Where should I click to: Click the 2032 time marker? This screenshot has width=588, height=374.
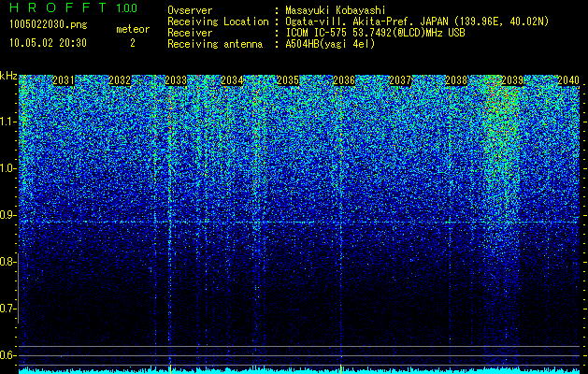pyautogui.click(x=120, y=80)
